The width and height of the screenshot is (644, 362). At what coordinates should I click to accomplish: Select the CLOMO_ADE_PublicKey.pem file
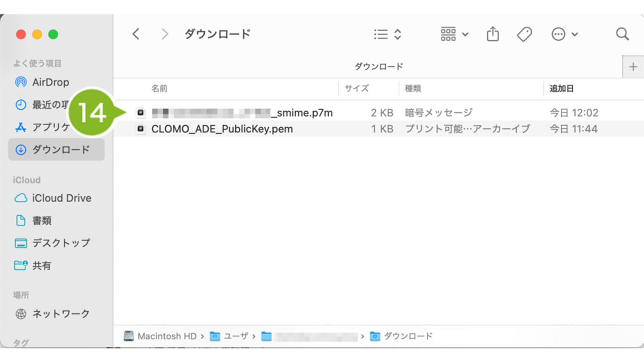pos(222,129)
